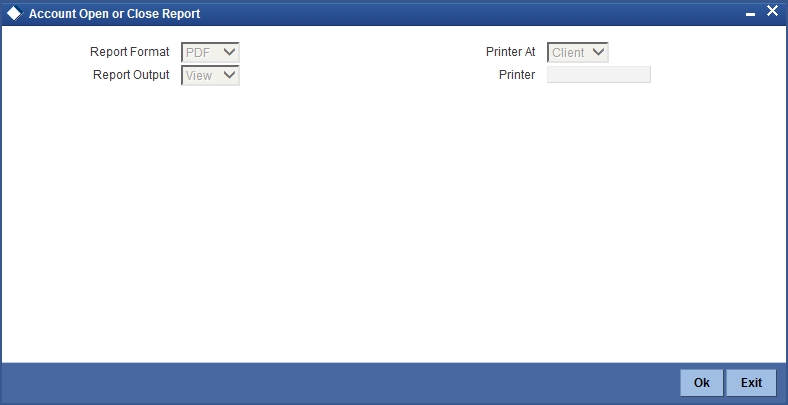Open the Report Format dropdown
This screenshot has height=405, width=788.
tap(210, 52)
